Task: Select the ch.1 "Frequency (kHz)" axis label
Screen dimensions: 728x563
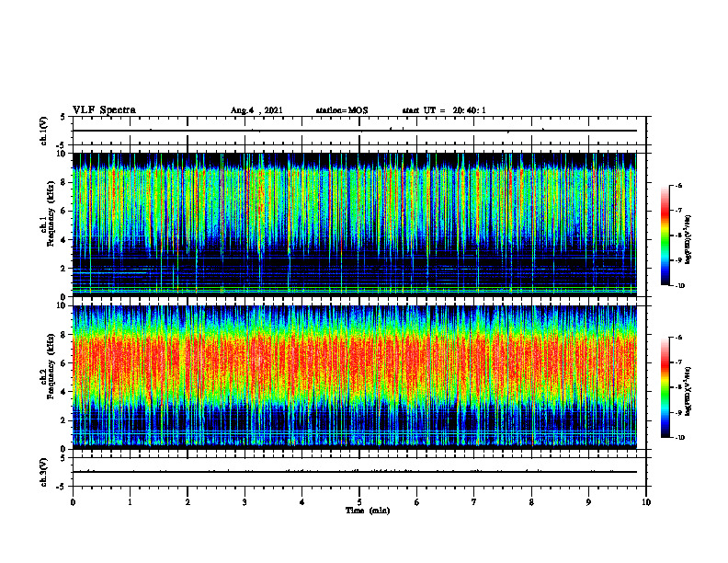Action: tap(51, 214)
